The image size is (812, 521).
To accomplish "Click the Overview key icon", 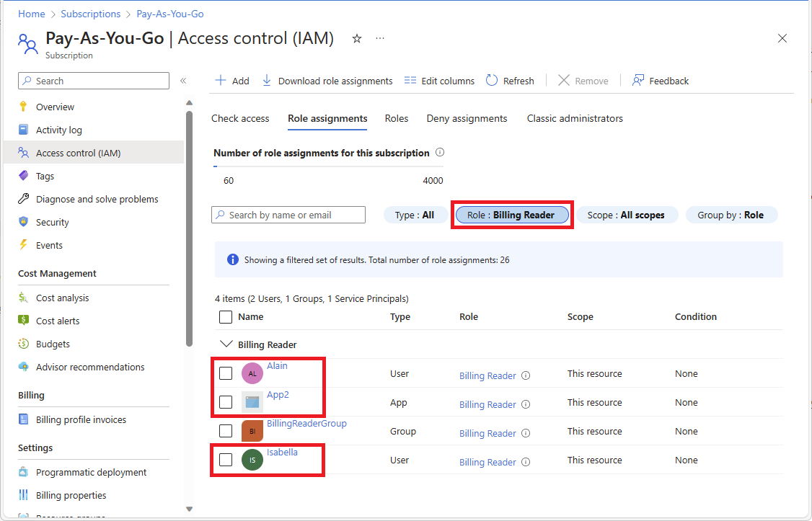I will (x=23, y=107).
